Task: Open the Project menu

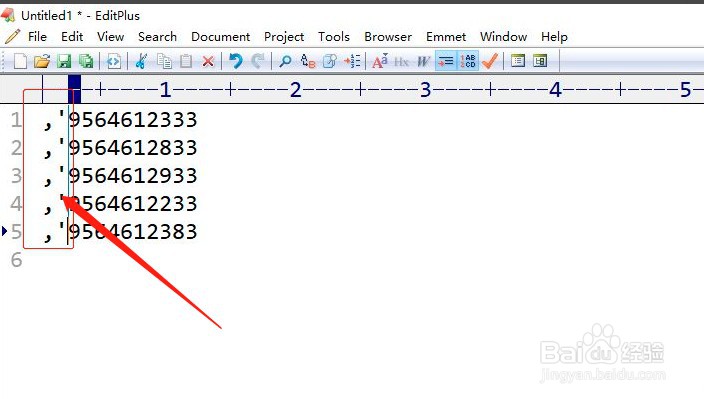Action: click(x=284, y=37)
